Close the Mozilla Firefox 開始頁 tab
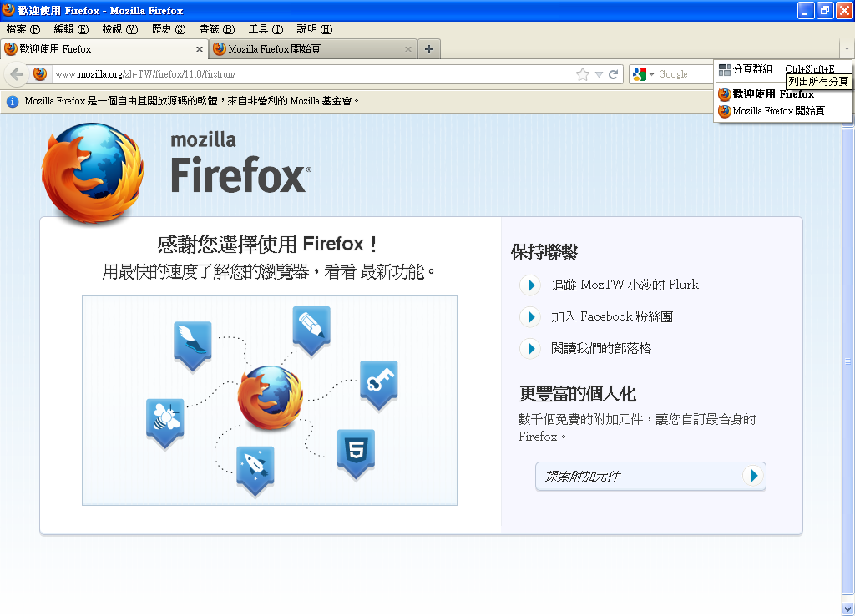This screenshot has width=855, height=616. pyautogui.click(x=407, y=49)
